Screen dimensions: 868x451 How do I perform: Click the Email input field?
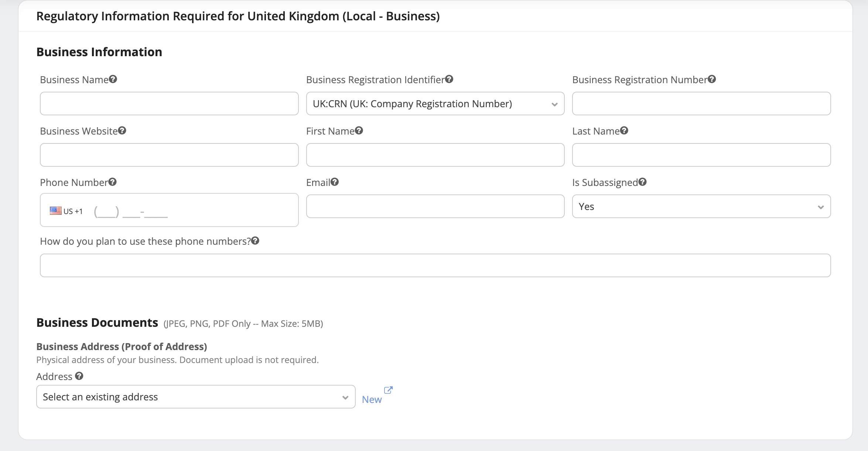435,207
